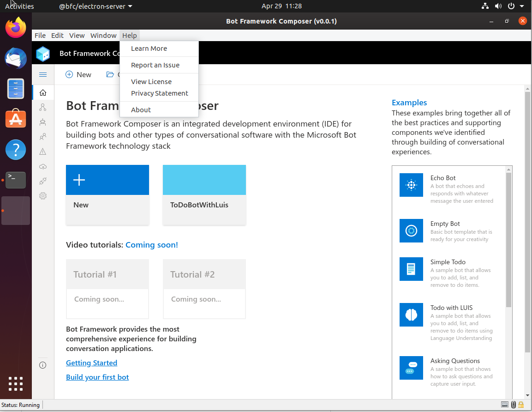Open the publish cloud sidebar icon

click(x=43, y=166)
